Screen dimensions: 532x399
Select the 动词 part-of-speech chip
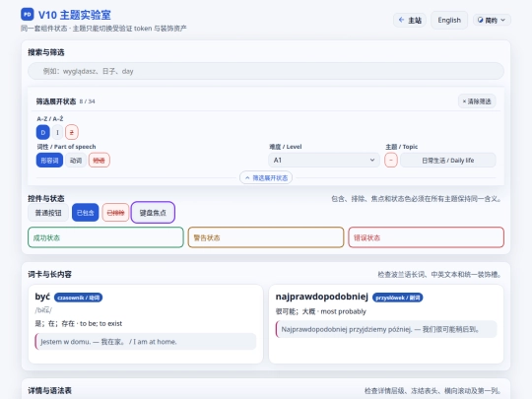76,161
